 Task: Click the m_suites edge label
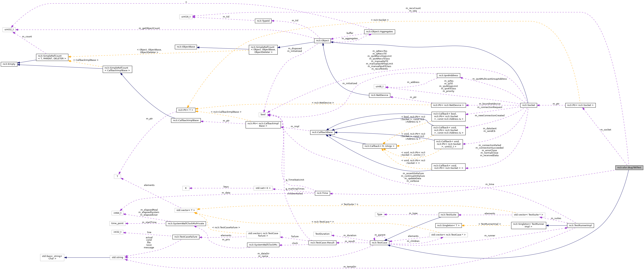tap(556, 219)
